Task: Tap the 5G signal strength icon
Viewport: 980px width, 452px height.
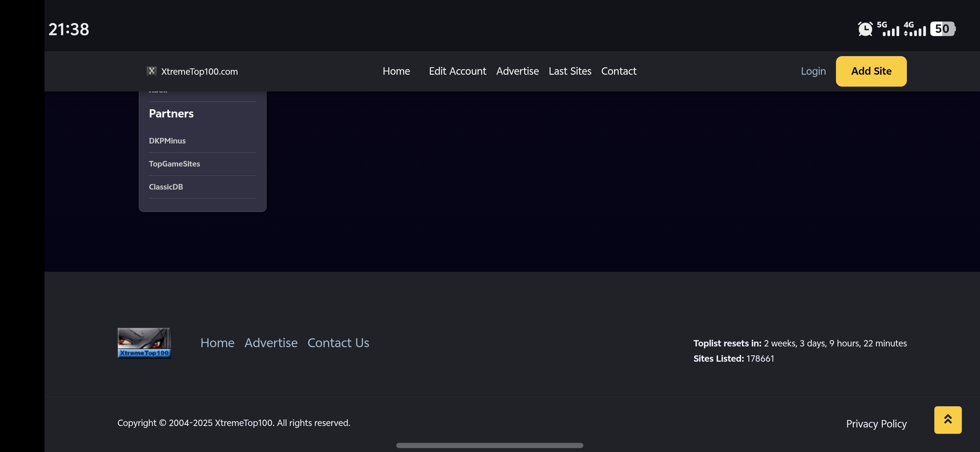Action: click(x=888, y=29)
